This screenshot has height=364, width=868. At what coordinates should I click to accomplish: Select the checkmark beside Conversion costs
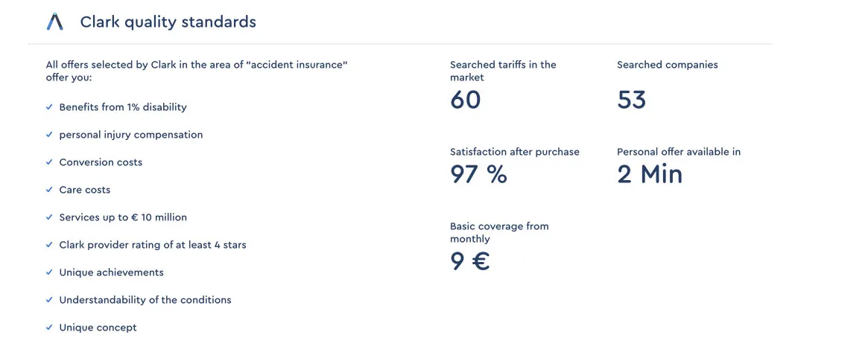point(49,162)
